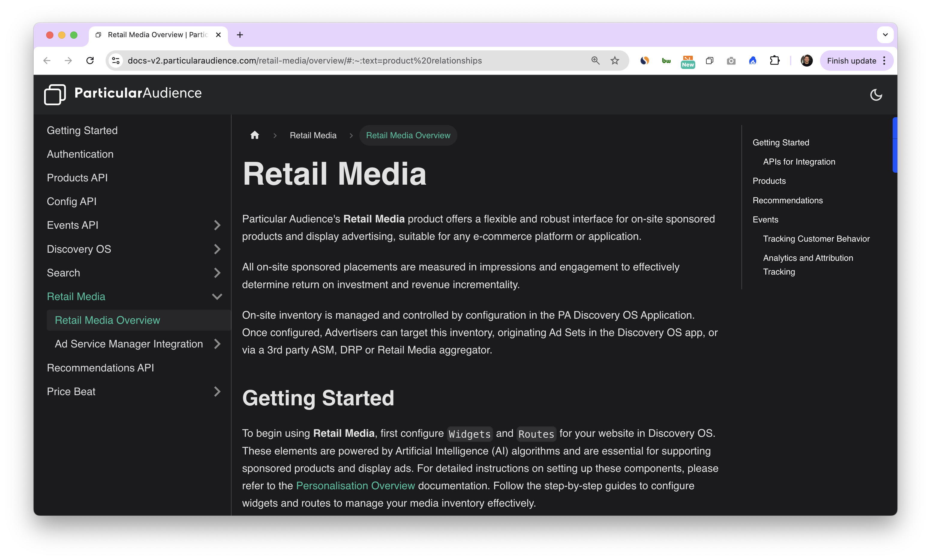Select Retail Media Overview in sidebar
Screen dimensions: 931x560
[x=108, y=320]
